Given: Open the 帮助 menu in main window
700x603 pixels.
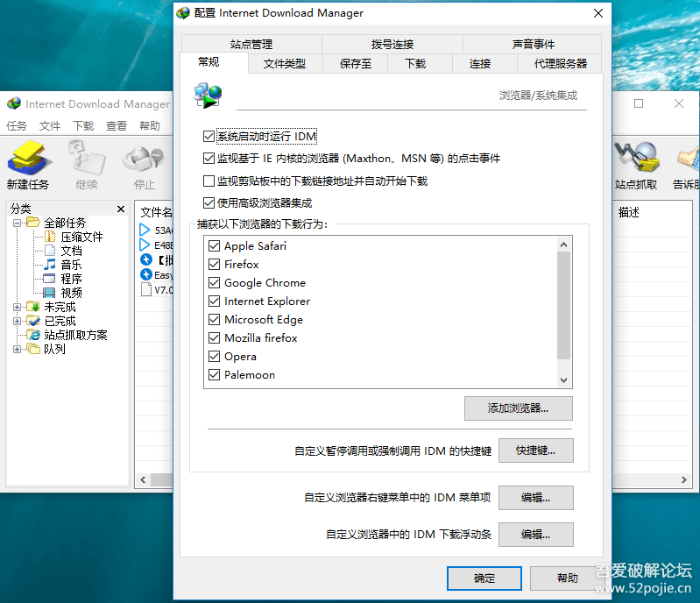Looking at the screenshot, I should tap(150, 126).
